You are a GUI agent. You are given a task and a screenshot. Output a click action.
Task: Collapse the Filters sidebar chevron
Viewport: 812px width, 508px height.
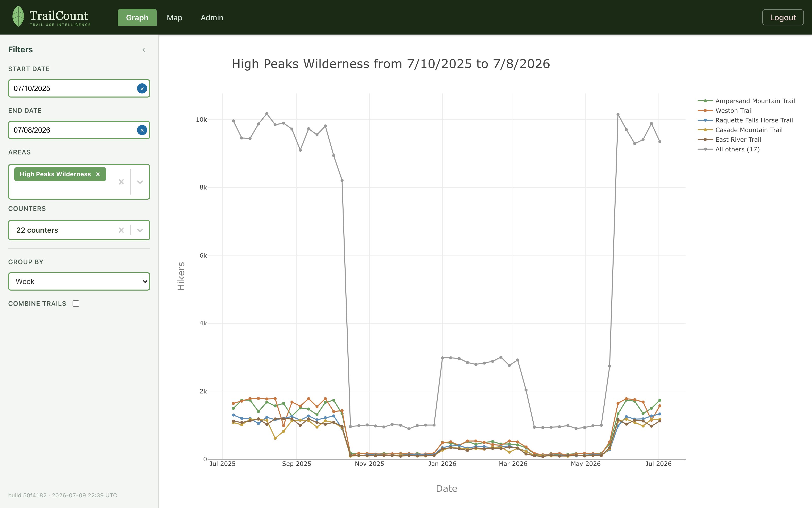(144, 50)
